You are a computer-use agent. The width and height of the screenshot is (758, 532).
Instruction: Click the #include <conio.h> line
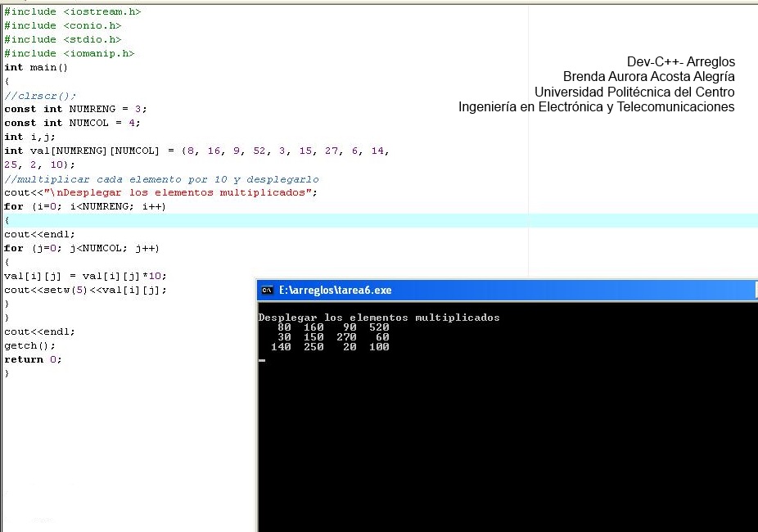(x=61, y=25)
